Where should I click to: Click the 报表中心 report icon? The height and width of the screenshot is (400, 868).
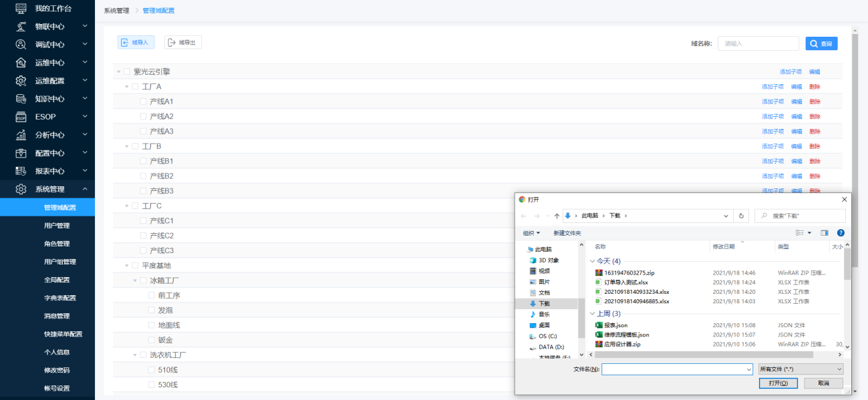coord(21,171)
